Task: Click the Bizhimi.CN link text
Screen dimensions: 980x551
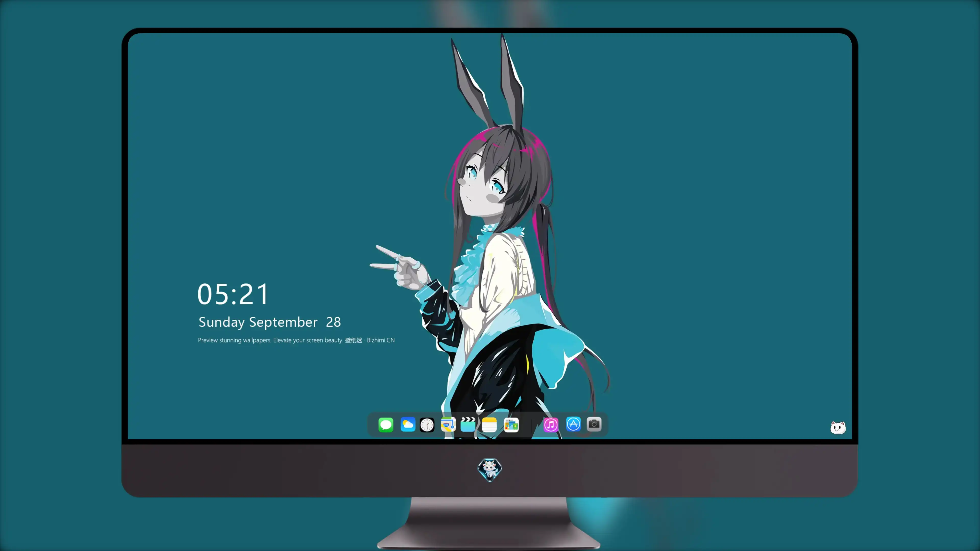Action: point(381,340)
